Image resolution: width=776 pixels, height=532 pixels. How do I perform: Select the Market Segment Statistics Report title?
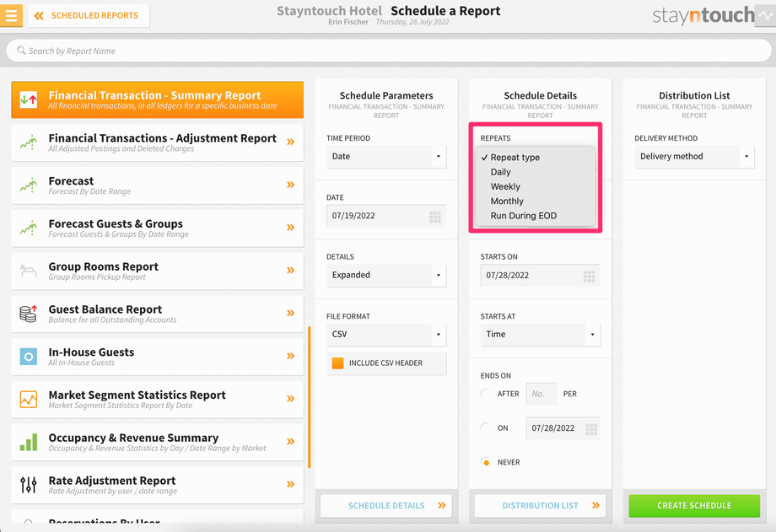pyautogui.click(x=137, y=395)
